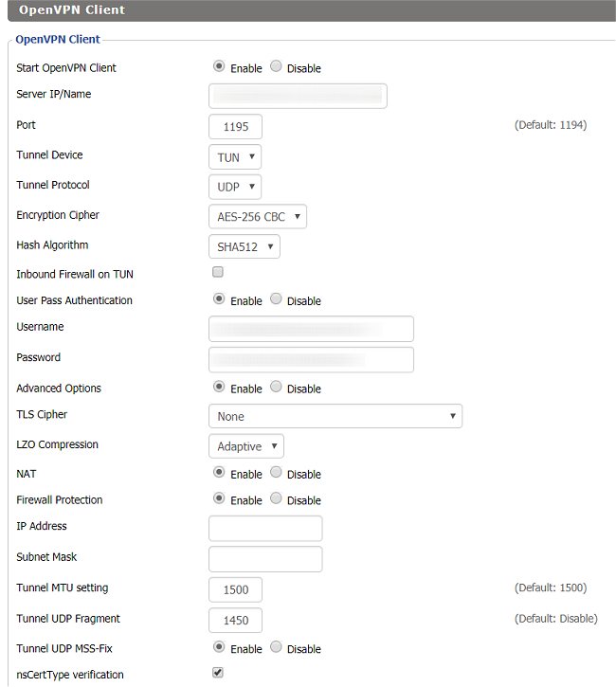Click the 'Tunnel UDP MSS-Fix' label text

[64, 648]
